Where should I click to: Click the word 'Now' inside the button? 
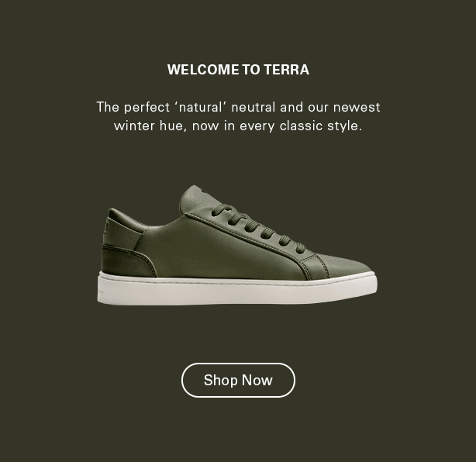click(257, 381)
